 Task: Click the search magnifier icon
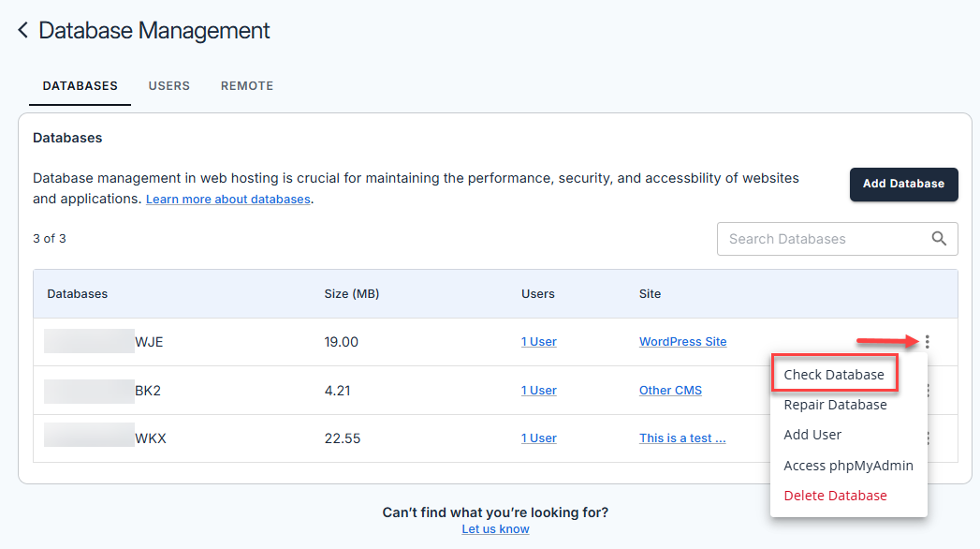pos(939,239)
